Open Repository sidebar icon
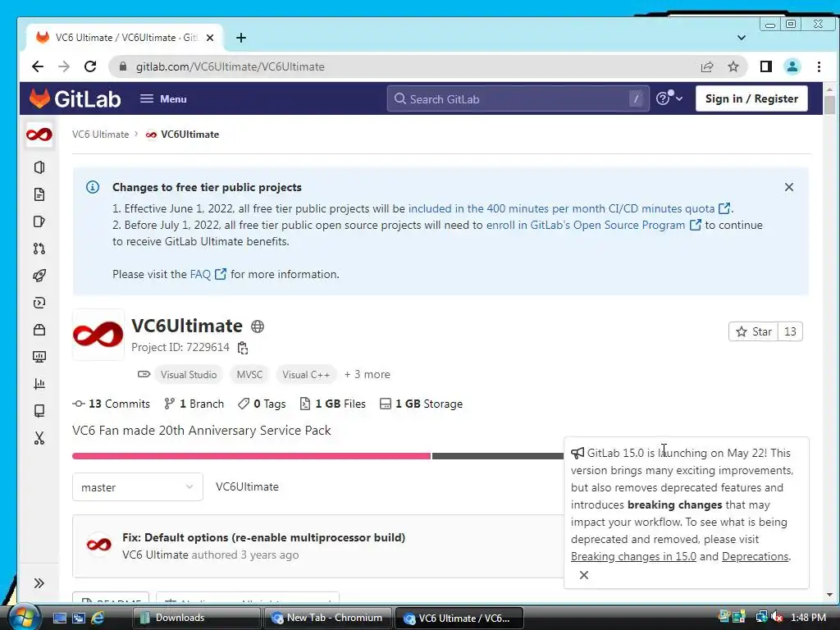840x630 pixels. [39, 194]
